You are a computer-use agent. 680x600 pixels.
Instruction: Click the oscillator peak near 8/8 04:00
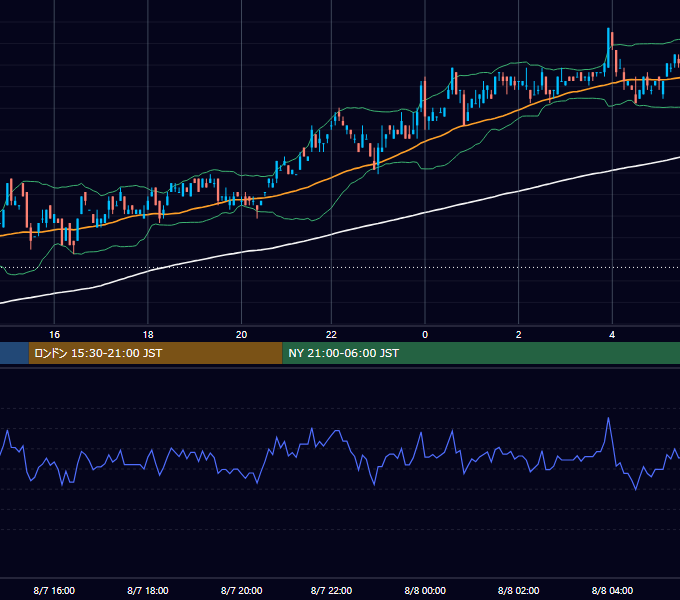pos(608,419)
